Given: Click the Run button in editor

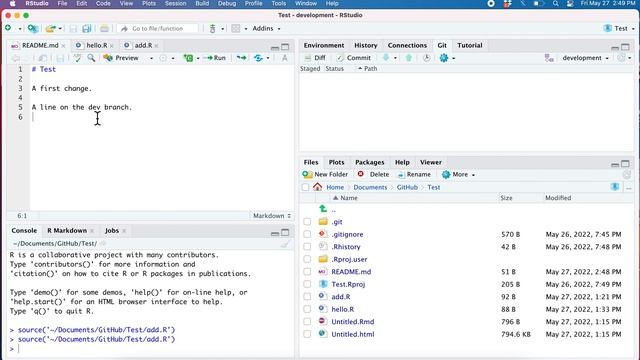Looking at the screenshot, I should tap(215, 58).
